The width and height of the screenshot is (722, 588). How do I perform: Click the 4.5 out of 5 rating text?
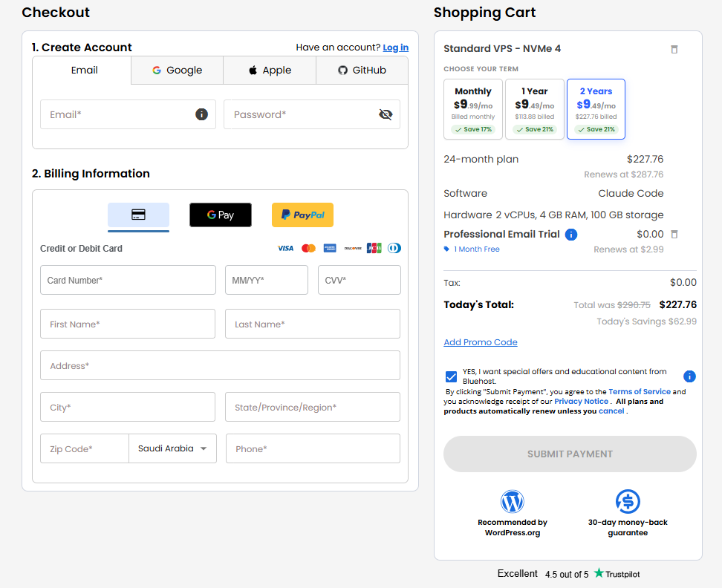(x=567, y=574)
